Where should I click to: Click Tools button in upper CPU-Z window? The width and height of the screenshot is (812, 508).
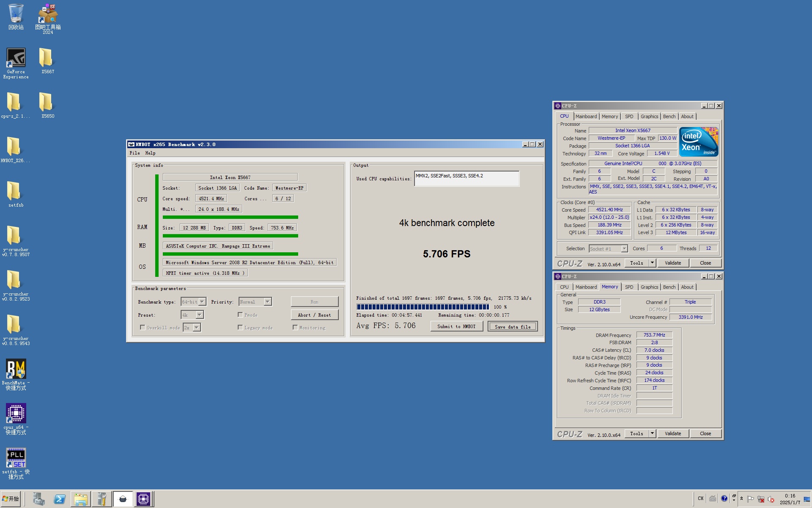tap(636, 263)
